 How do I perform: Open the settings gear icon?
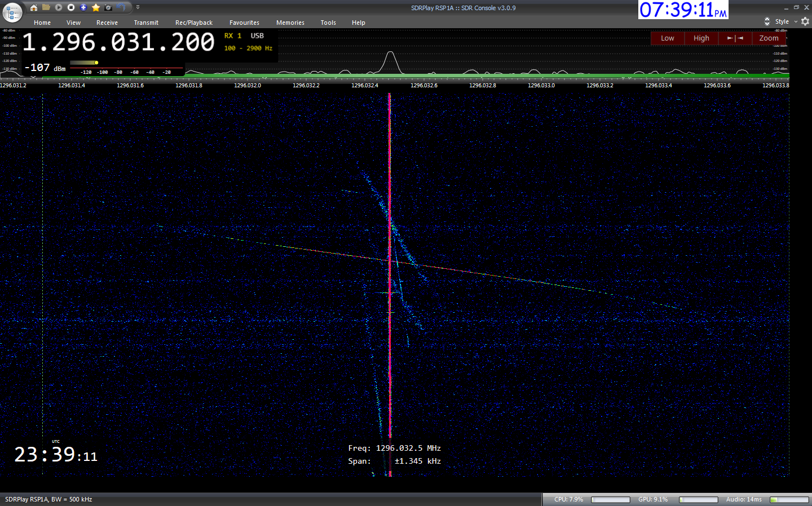(805, 21)
